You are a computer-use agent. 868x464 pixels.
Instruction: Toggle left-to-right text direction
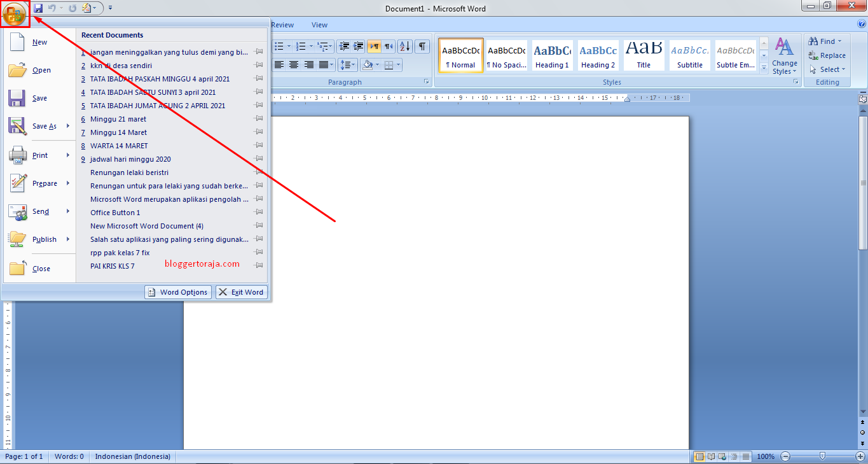[374, 46]
